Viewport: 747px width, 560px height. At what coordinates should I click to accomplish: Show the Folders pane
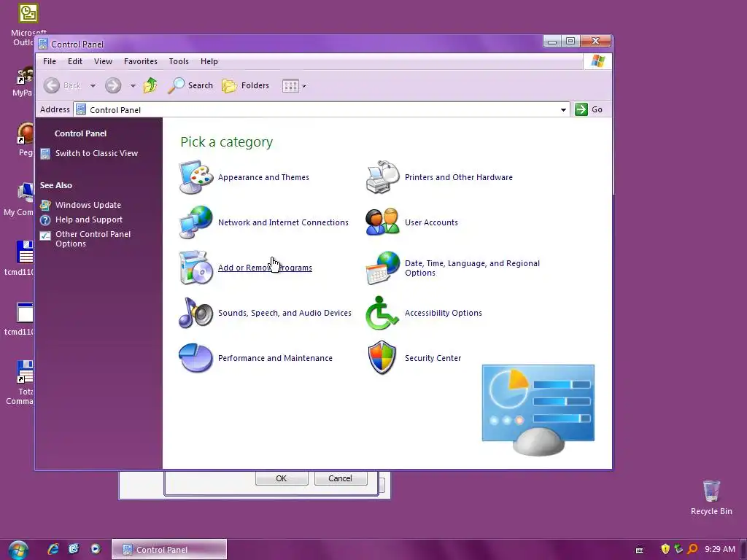click(x=246, y=86)
